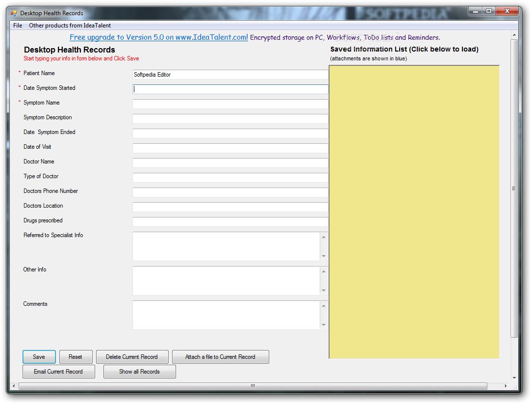Click the yellow Saved Information List panel
The image size is (532, 404).
click(414, 212)
